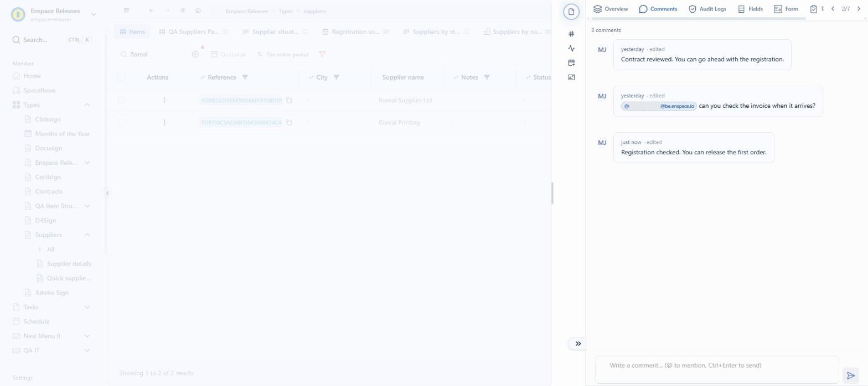Expand the Enspace Rele... sidebar item
Image resolution: width=868 pixels, height=386 pixels.
point(87,163)
